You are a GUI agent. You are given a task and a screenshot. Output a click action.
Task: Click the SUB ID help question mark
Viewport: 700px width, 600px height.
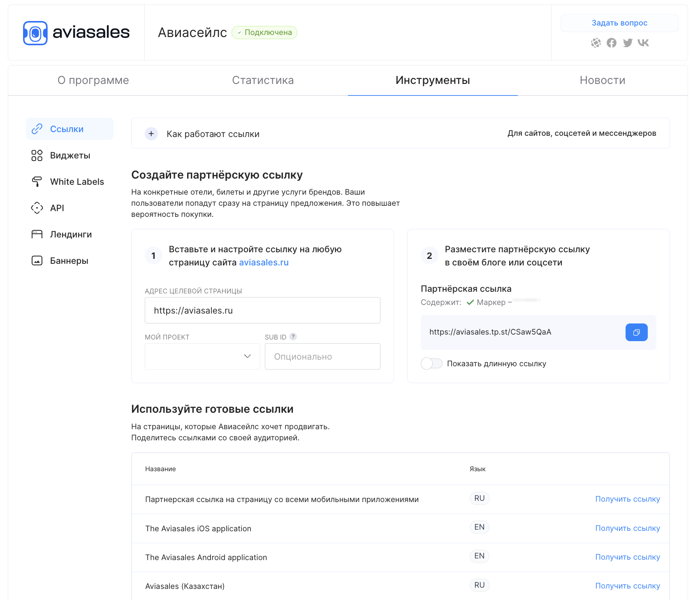point(293,337)
